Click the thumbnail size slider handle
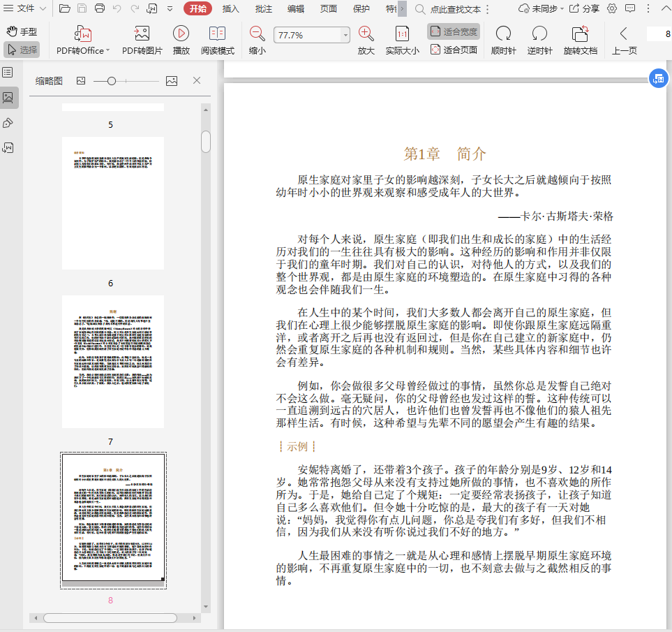672x632 pixels. 112,81
